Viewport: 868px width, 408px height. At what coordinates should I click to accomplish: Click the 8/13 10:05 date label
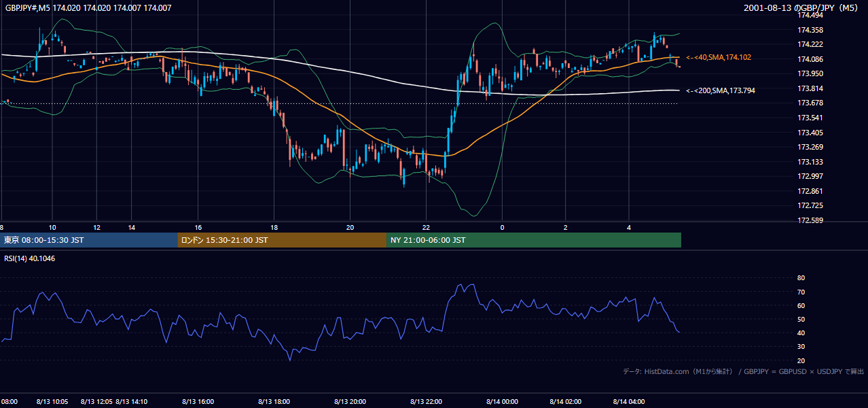pyautogui.click(x=52, y=402)
